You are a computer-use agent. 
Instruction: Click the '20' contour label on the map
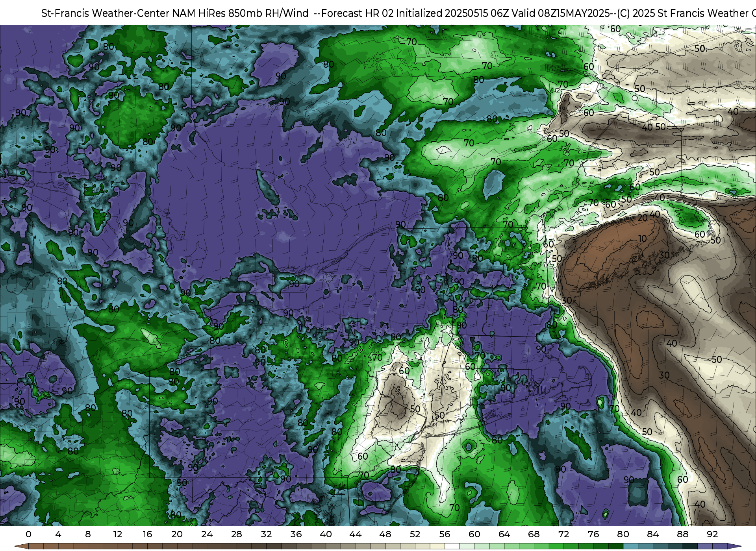643,218
